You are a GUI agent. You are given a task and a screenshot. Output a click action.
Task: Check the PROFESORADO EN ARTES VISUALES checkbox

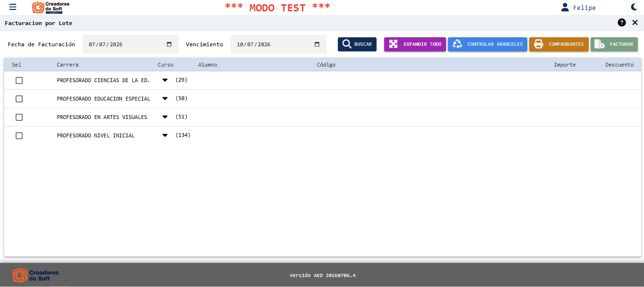(19, 117)
